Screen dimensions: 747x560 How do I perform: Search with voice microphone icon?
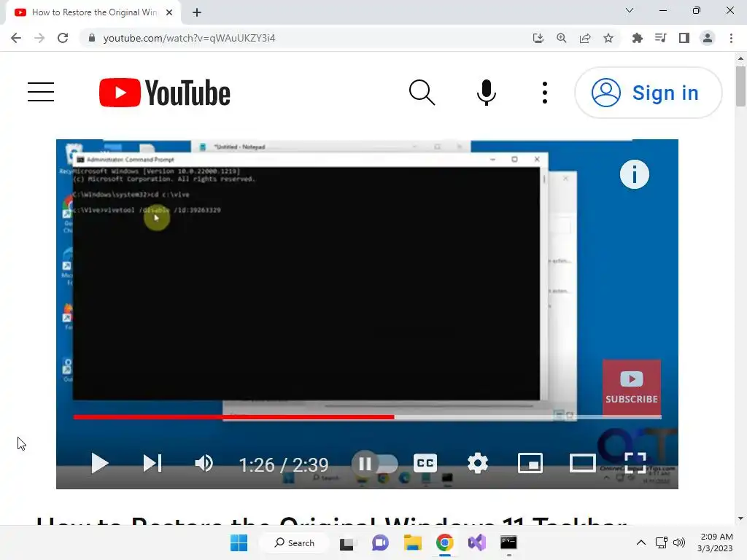pyautogui.click(x=486, y=93)
